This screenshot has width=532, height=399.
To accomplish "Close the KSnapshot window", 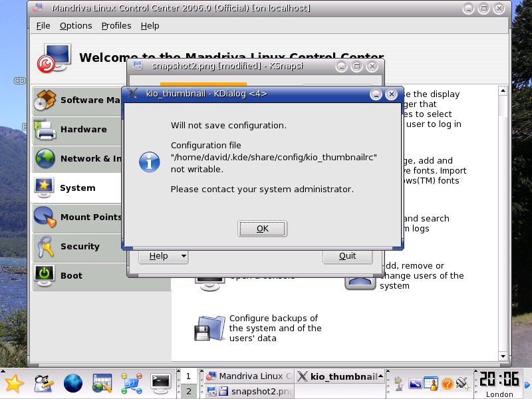I will pyautogui.click(x=372, y=66).
